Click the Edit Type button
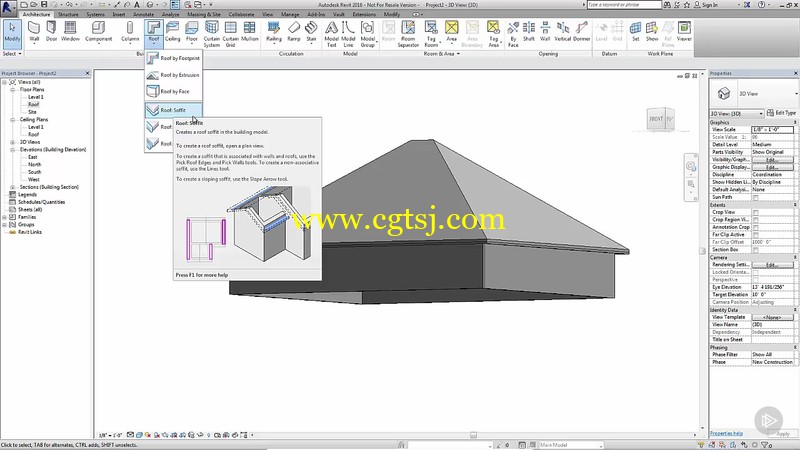 click(x=781, y=113)
